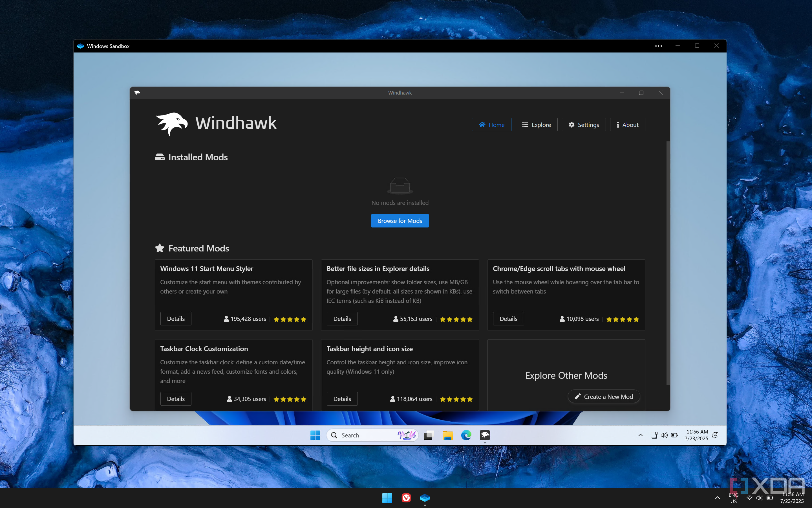Click the 10,098 users count

[x=579, y=319]
